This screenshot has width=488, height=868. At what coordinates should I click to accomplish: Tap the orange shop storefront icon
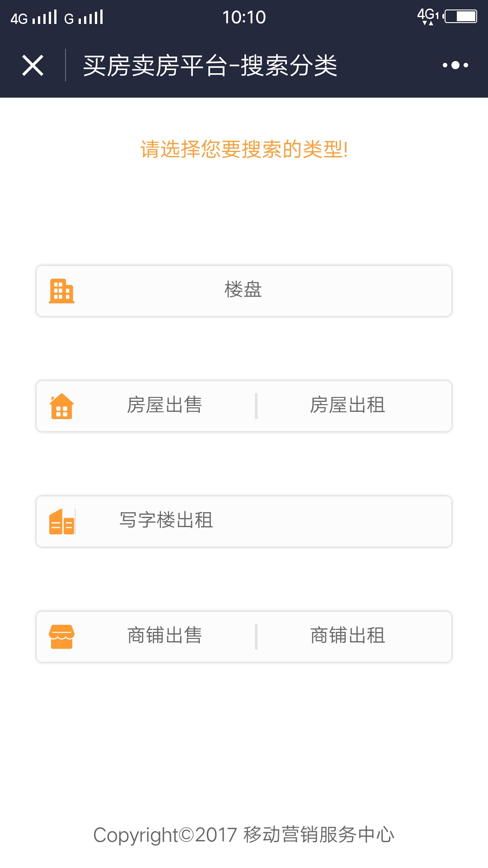click(61, 637)
